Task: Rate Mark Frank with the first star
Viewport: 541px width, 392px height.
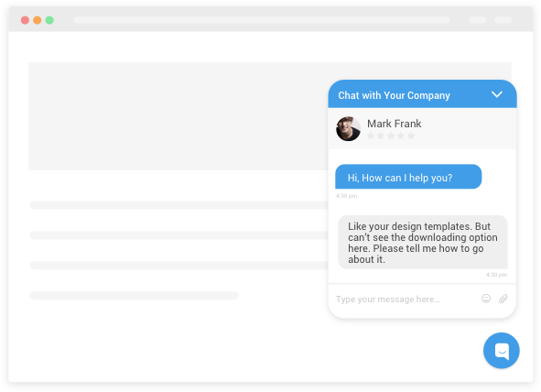Action: [371, 136]
